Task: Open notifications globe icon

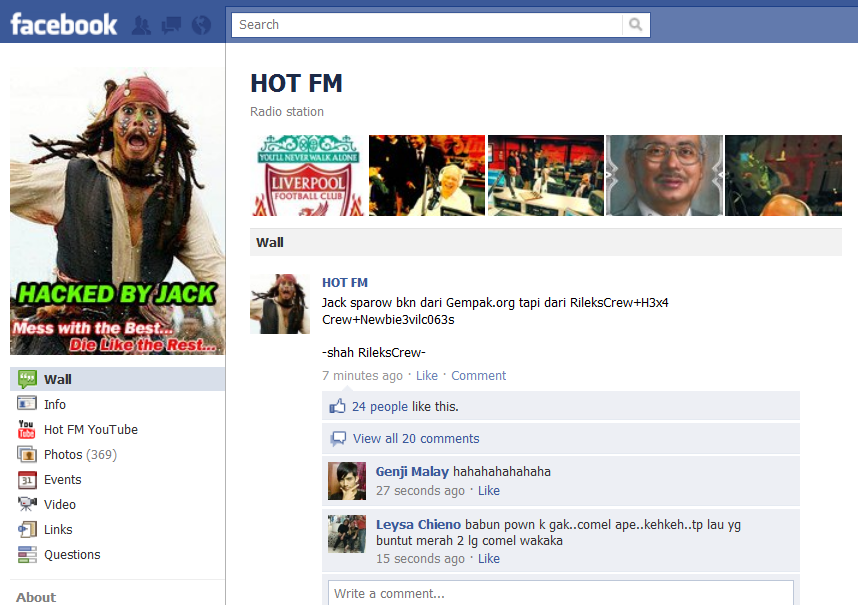Action: pos(201,25)
